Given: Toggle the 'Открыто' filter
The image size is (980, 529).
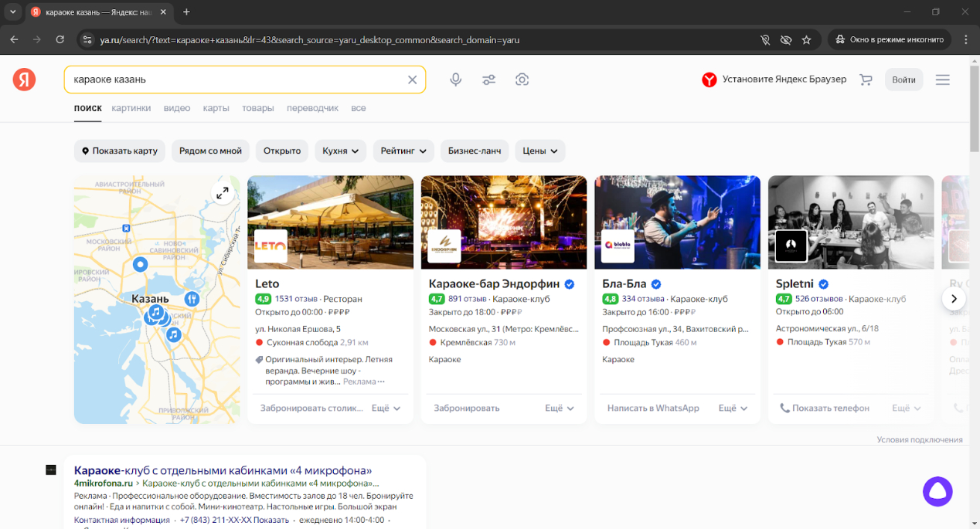Looking at the screenshot, I should click(282, 151).
